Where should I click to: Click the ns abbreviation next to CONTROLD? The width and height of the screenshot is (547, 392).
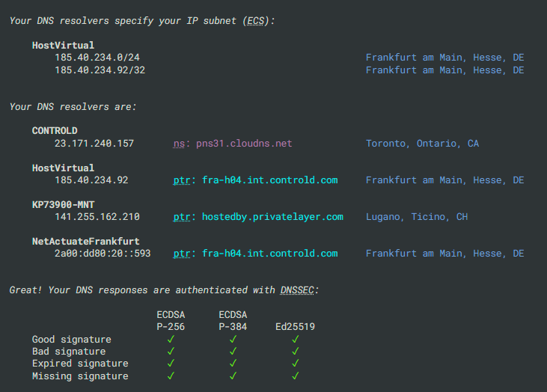(x=179, y=144)
